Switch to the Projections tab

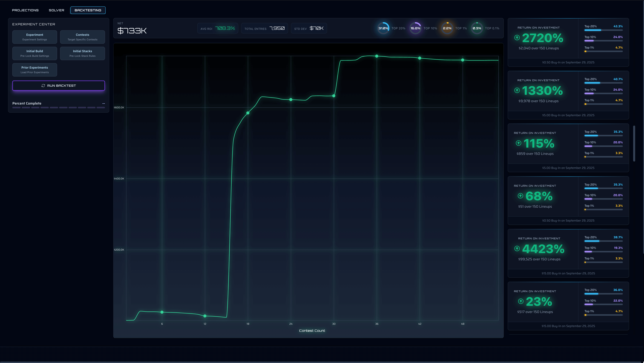coord(25,10)
